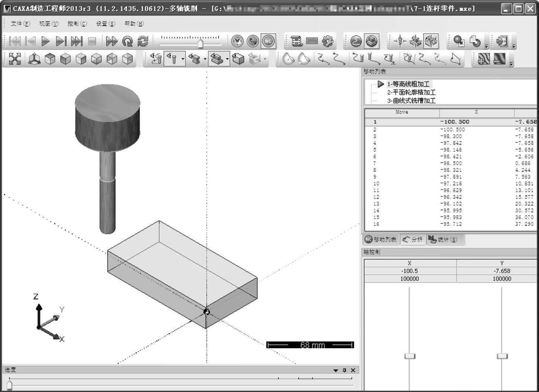539x392 pixels.
Task: Click the fit-all zoom arrows icon
Action: coord(15,59)
